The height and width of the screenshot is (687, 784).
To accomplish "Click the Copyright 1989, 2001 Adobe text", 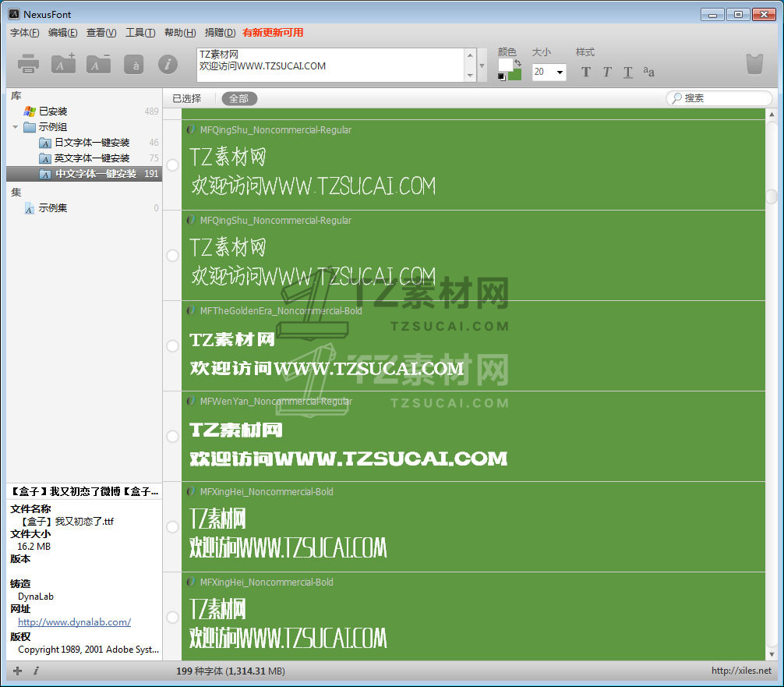I will 89,650.
